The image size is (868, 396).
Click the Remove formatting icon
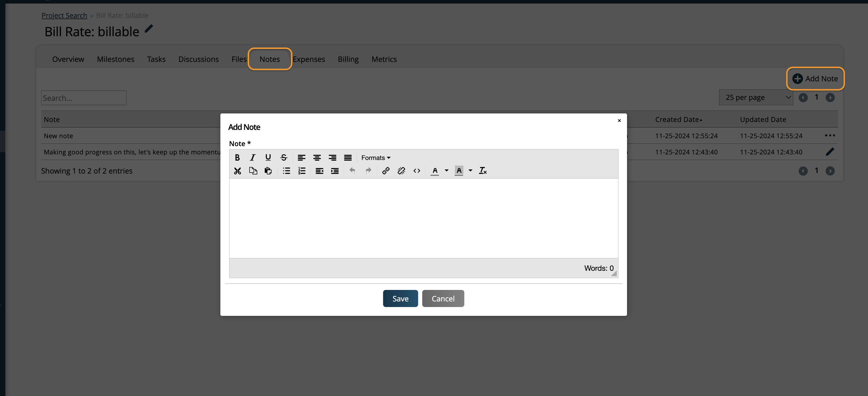coord(483,170)
